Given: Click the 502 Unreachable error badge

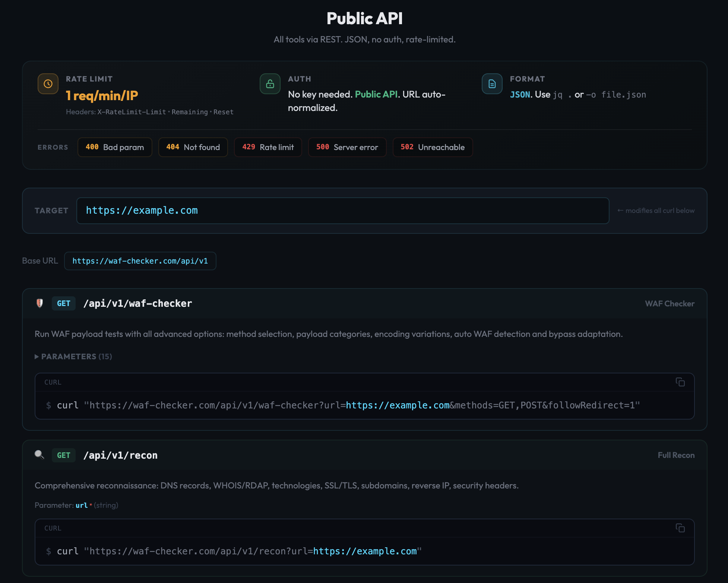Looking at the screenshot, I should (x=433, y=147).
